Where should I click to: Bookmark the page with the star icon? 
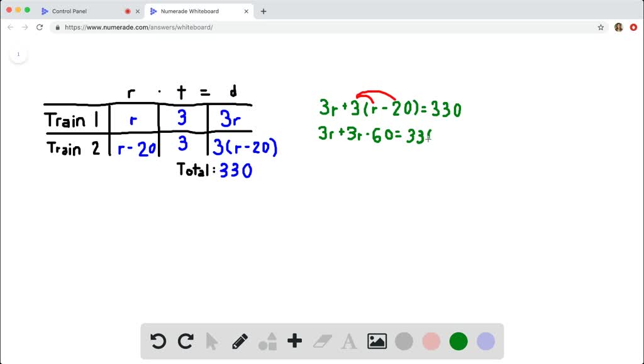pos(601,27)
